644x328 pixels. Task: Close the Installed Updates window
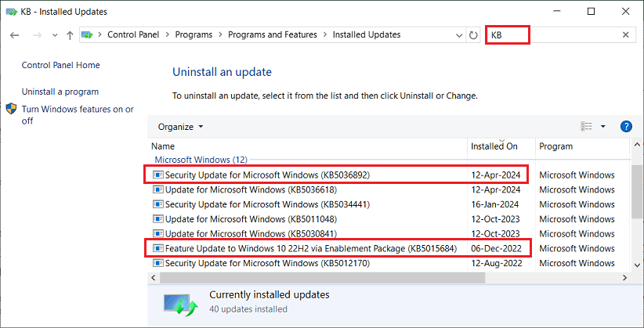(x=625, y=12)
